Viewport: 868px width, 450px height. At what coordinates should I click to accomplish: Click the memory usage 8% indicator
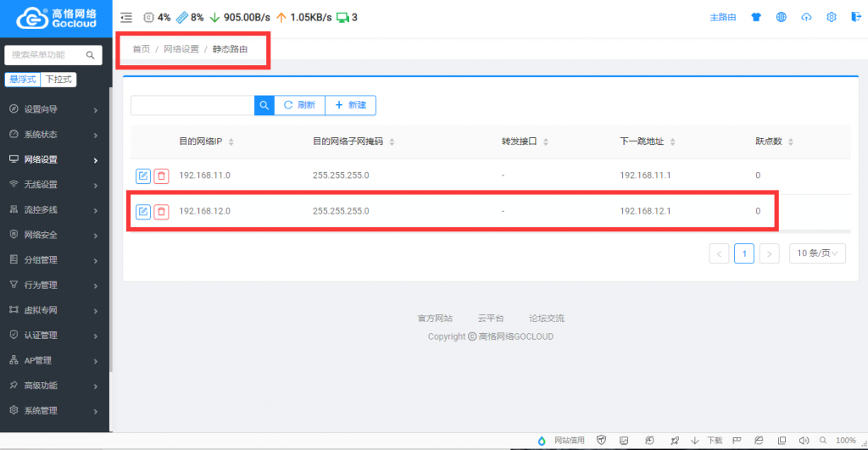(x=190, y=18)
